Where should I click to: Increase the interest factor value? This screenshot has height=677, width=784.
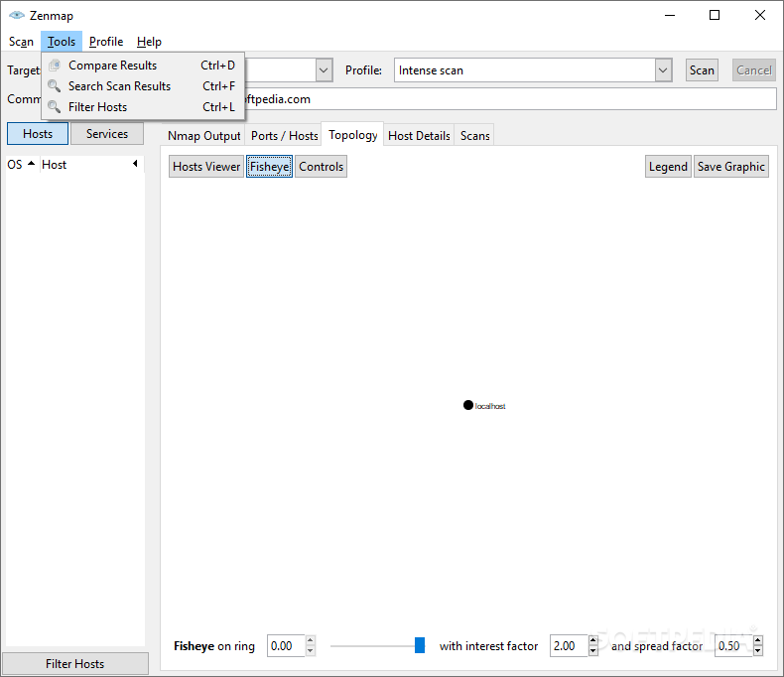tap(593, 640)
